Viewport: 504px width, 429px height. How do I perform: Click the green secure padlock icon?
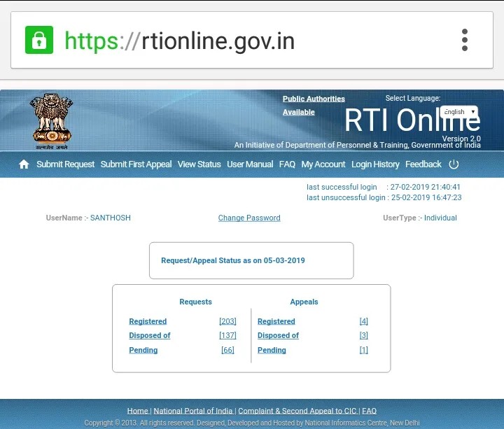click(x=39, y=40)
